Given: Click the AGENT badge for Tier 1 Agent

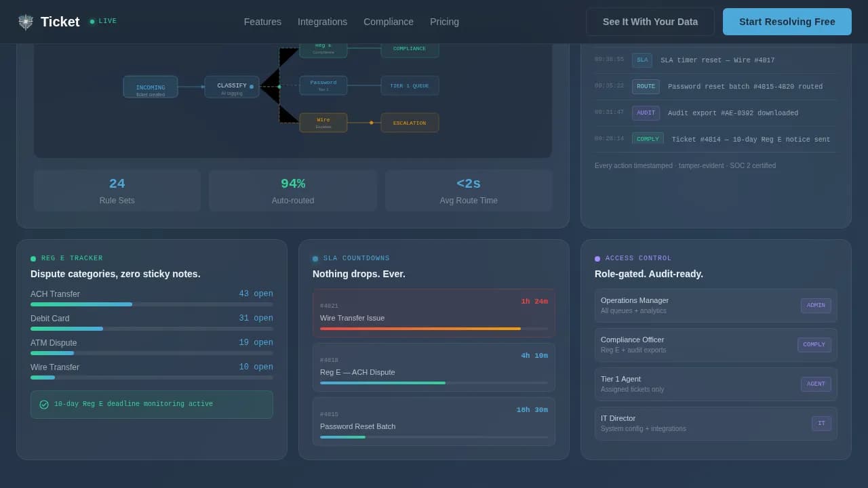Looking at the screenshot, I should [x=816, y=384].
